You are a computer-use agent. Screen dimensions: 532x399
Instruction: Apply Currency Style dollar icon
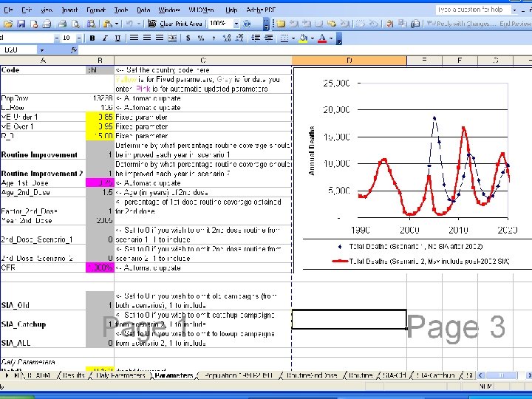pos(188,38)
